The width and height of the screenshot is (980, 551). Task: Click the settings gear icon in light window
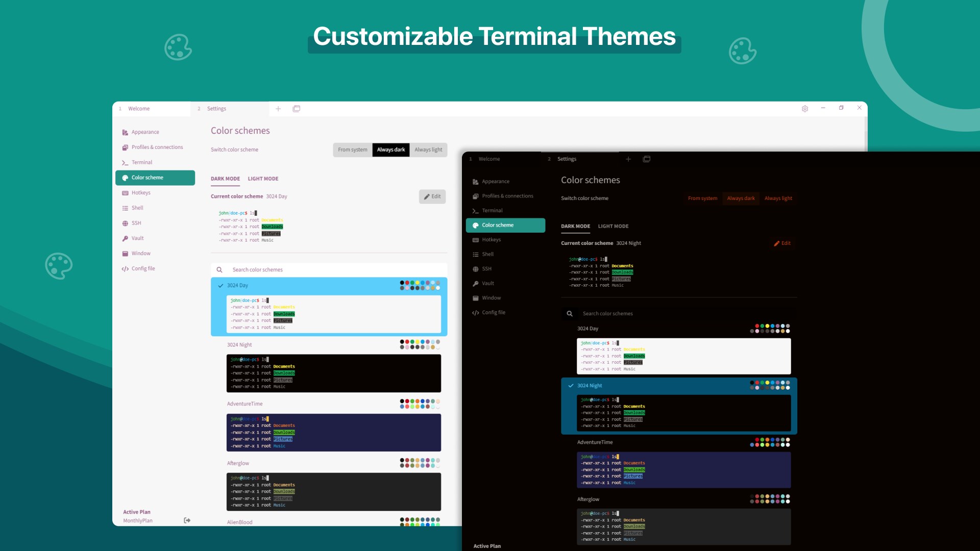click(805, 109)
